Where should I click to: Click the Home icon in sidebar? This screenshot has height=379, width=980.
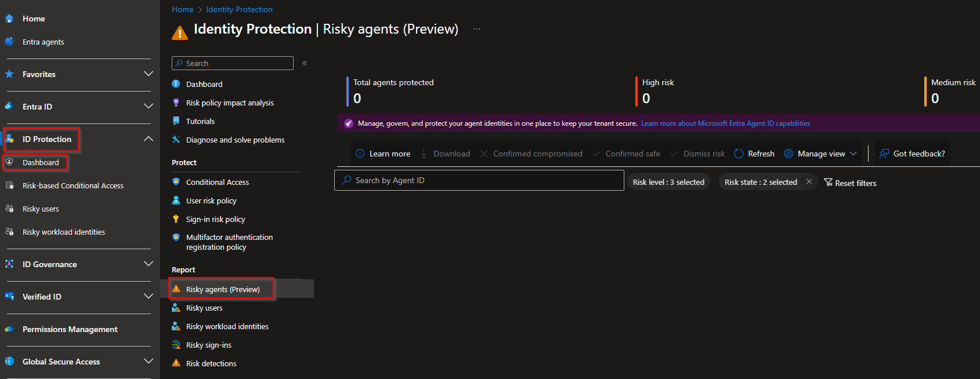[9, 19]
